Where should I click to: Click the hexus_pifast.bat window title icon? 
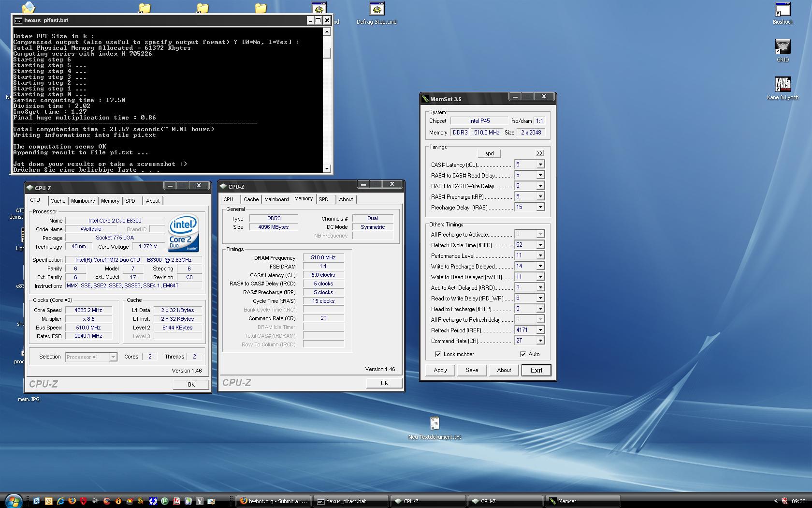[x=18, y=20]
